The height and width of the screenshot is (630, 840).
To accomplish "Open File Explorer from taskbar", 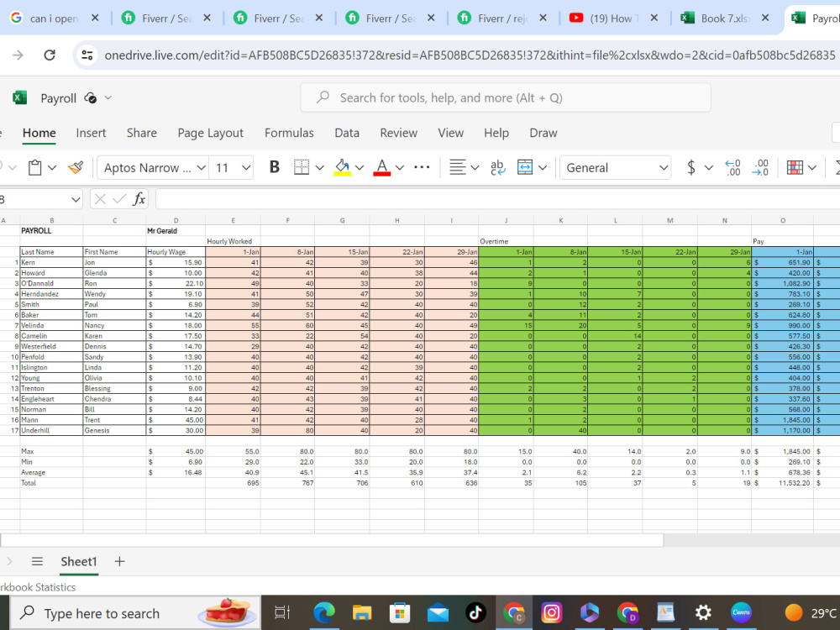I will tap(362, 612).
